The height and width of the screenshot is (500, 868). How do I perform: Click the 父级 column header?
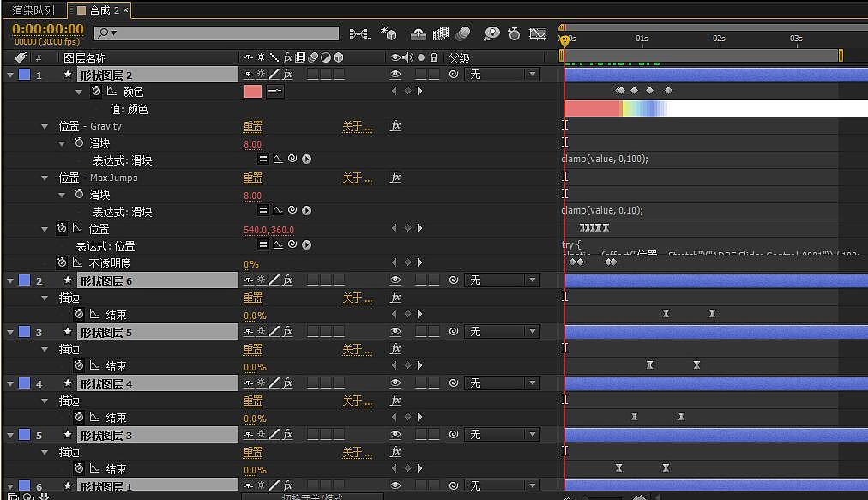point(460,58)
